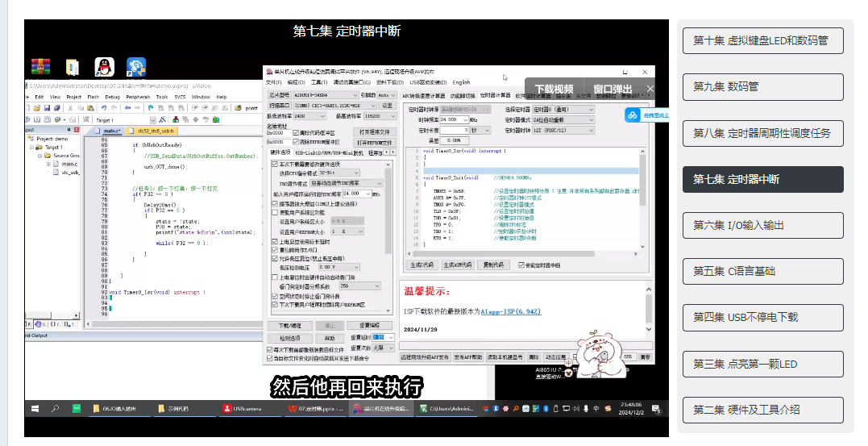Open the 定时器模式 dropdown
The height and width of the screenshot is (446, 868).
click(x=563, y=119)
